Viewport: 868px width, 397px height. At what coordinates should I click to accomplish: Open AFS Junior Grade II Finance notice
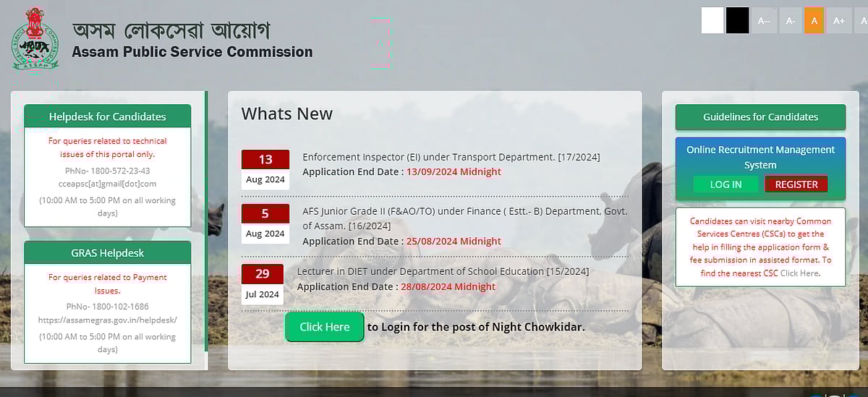pos(464,217)
